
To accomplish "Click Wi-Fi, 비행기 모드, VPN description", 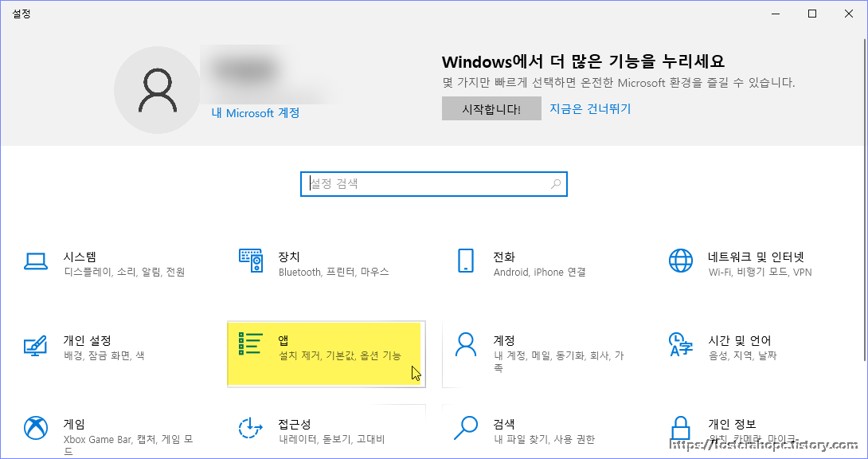I will pos(760,272).
